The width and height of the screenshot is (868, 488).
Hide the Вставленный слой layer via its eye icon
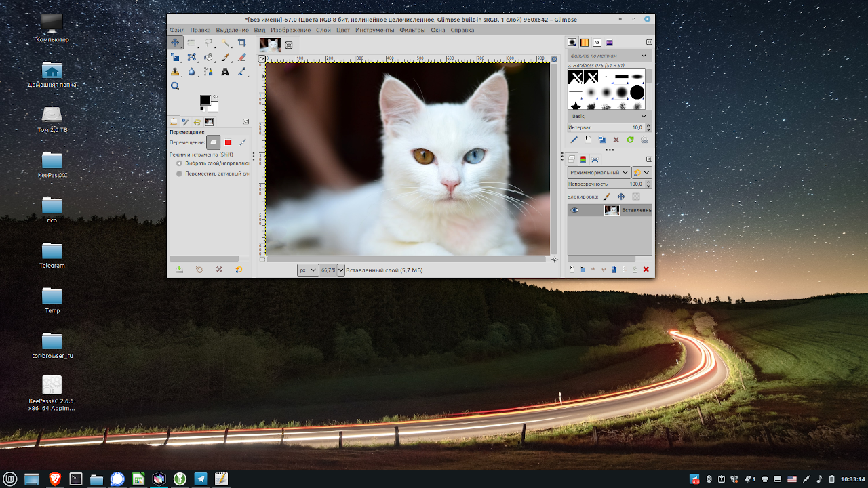coord(574,210)
